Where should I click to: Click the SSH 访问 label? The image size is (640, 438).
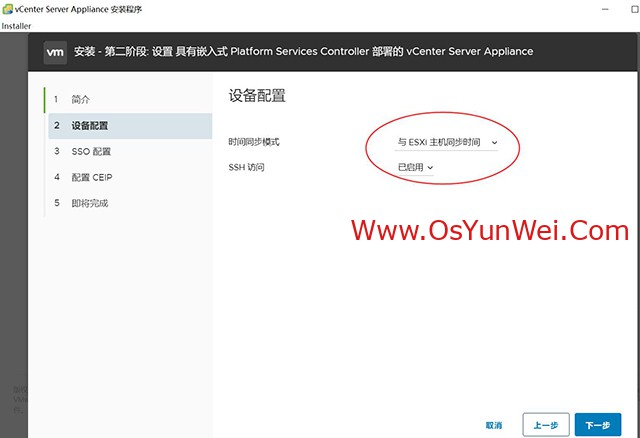tap(247, 167)
